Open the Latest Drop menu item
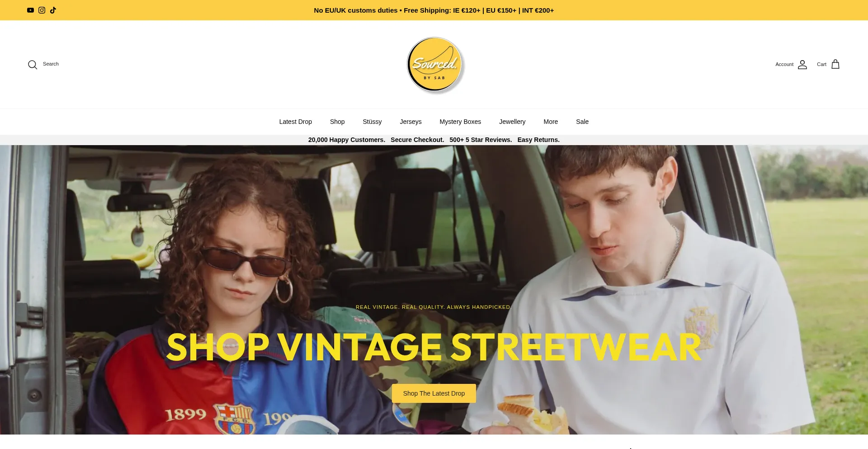 click(x=296, y=122)
